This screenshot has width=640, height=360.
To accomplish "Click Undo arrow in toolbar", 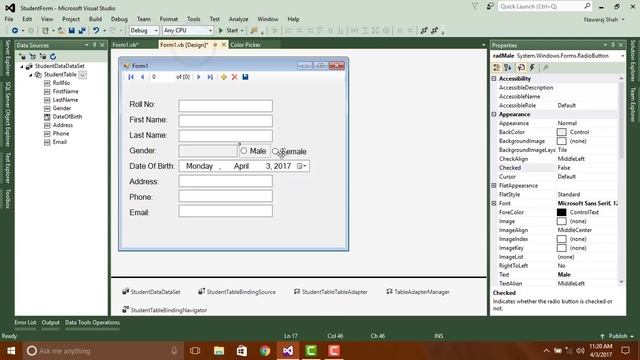I will pos(96,31).
